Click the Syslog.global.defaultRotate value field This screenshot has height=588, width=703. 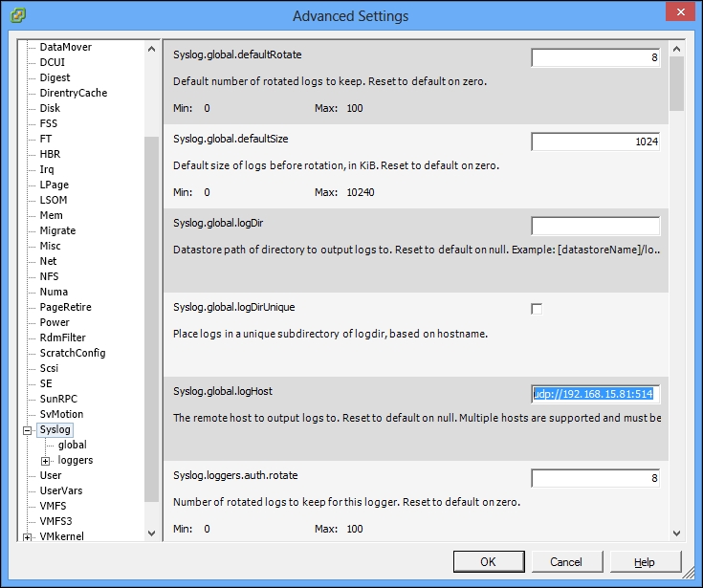595,57
